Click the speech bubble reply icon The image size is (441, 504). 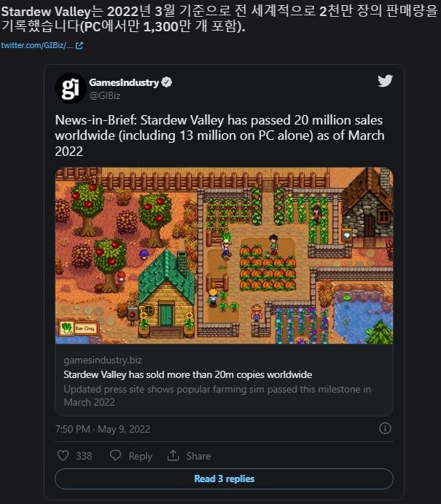pos(115,455)
